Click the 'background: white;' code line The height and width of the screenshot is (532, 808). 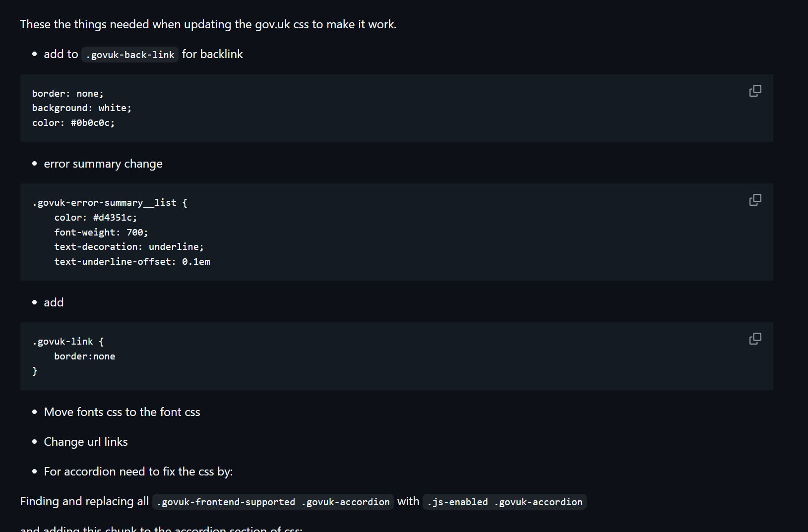click(x=81, y=108)
